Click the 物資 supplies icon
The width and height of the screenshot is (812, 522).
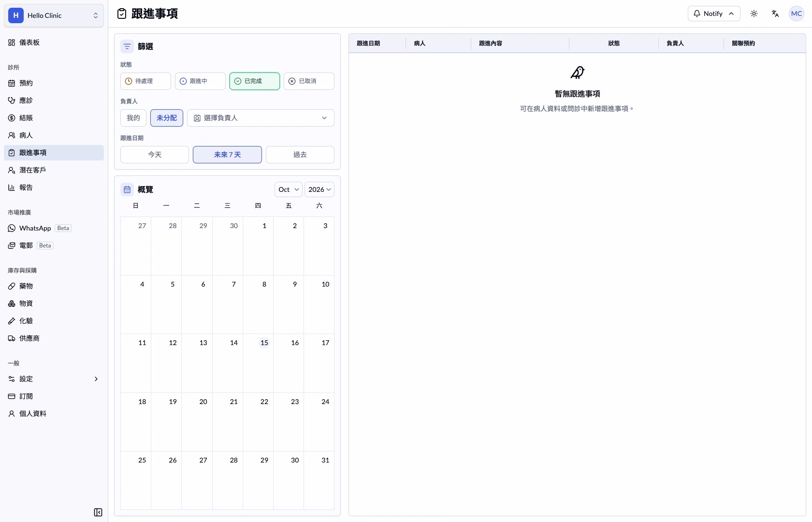coord(12,304)
